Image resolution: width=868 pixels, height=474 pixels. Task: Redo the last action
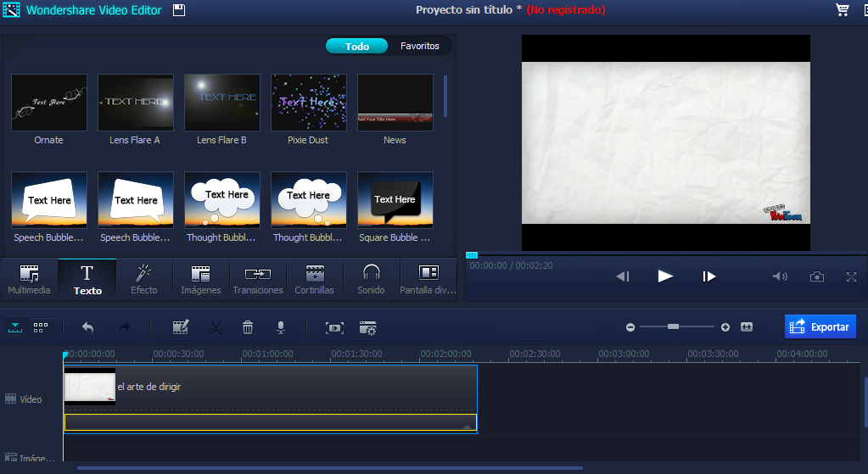tap(125, 327)
